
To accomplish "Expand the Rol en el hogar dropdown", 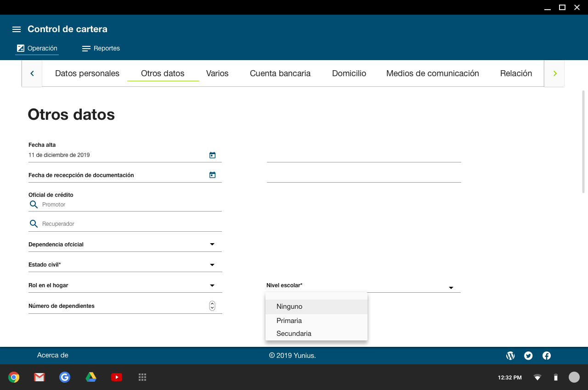I will (x=212, y=285).
